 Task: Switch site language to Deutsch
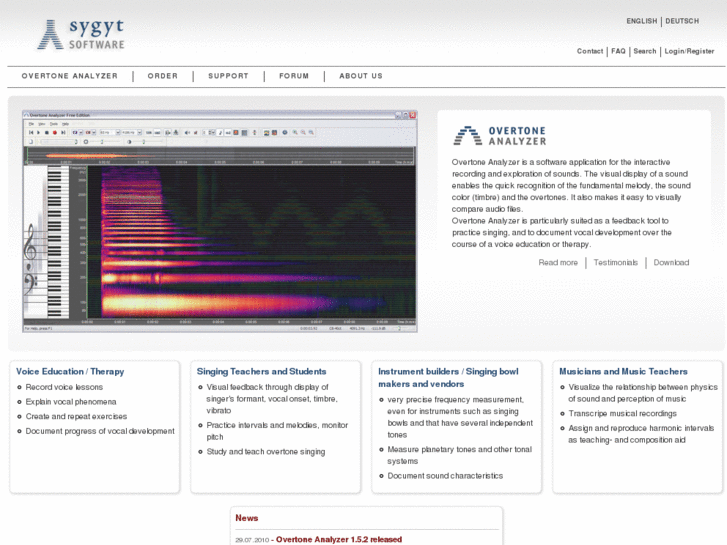pos(682,21)
